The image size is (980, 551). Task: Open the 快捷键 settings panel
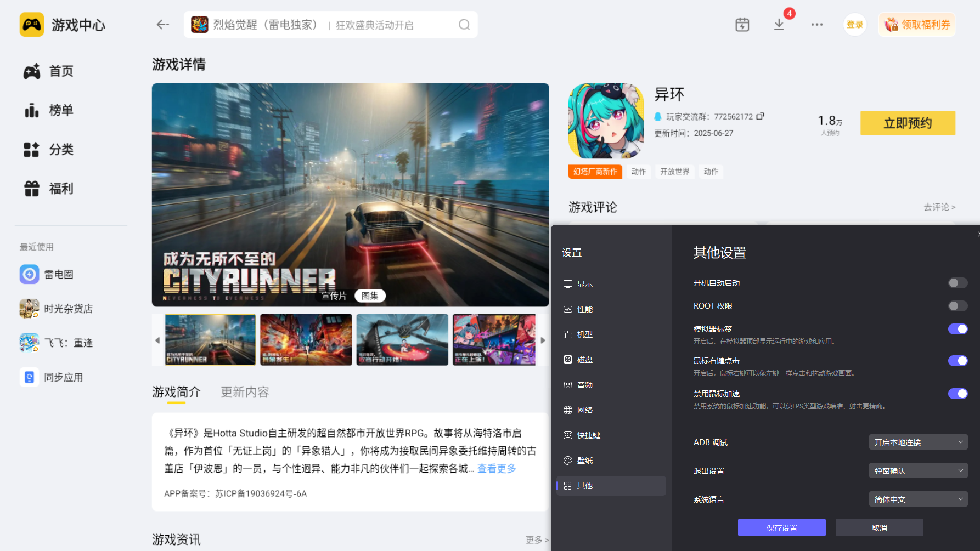[x=586, y=435]
